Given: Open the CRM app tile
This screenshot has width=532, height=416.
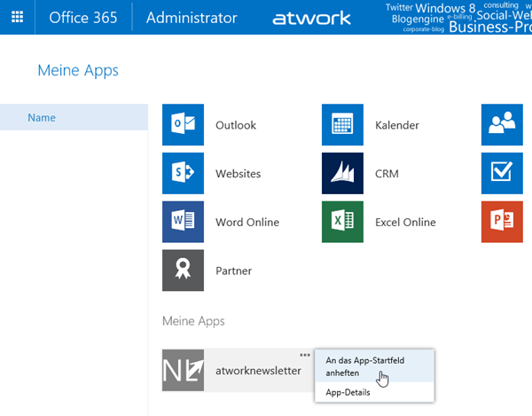Looking at the screenshot, I should click(342, 173).
